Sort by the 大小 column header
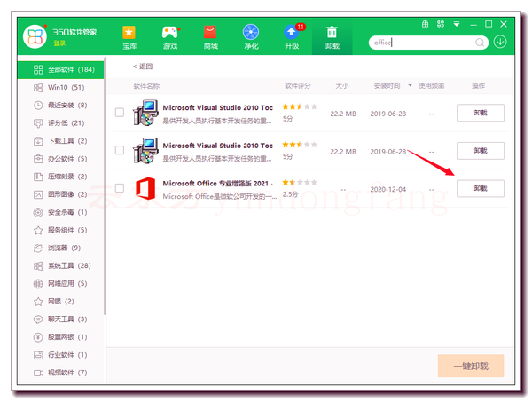 tap(341, 85)
